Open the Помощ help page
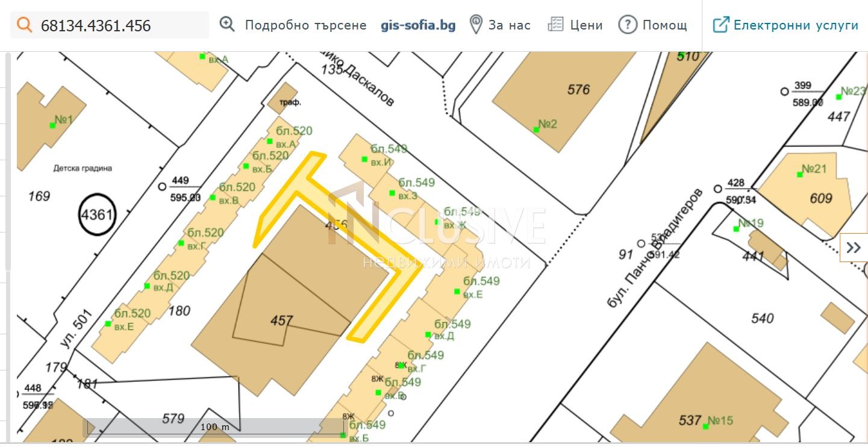 coord(664,25)
